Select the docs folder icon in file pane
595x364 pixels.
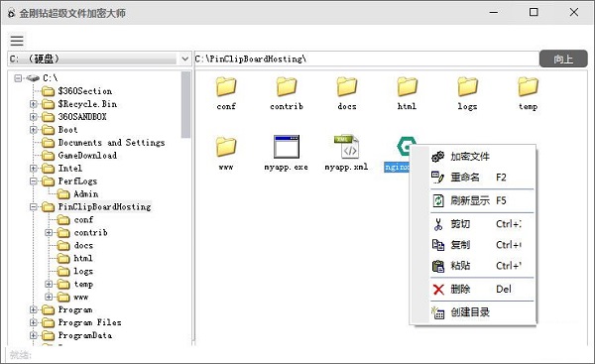pyautogui.click(x=347, y=87)
